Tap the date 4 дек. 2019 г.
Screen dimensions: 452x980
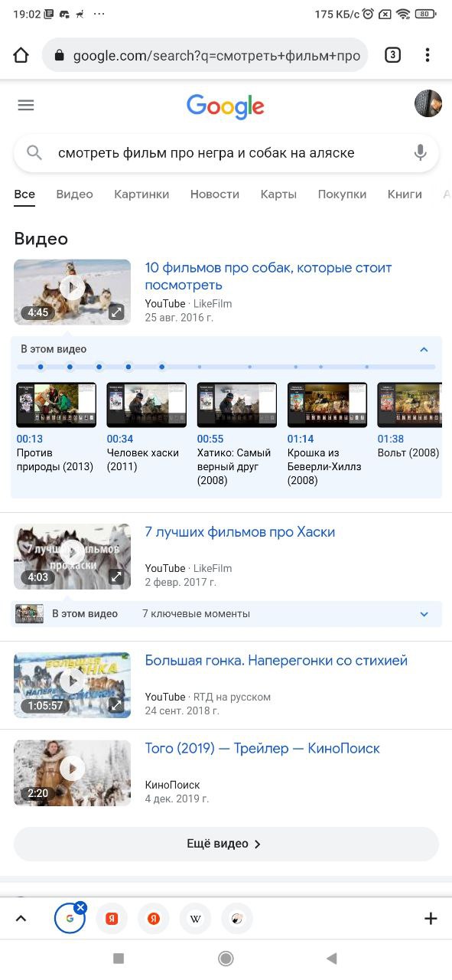[x=177, y=799]
